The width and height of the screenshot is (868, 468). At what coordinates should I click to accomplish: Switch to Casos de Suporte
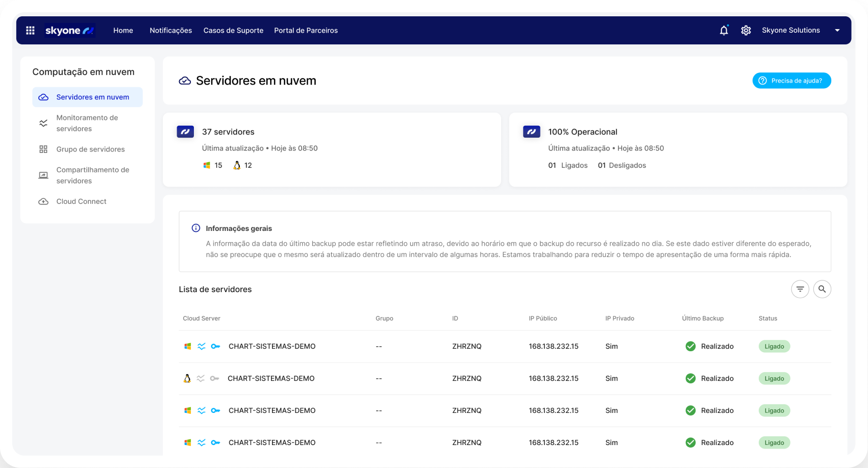click(x=233, y=30)
